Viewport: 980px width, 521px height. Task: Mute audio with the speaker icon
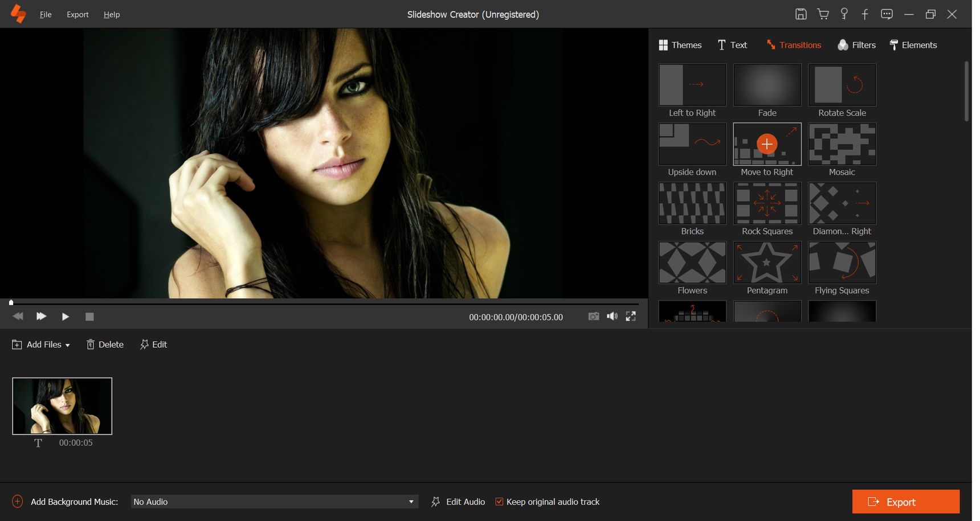(x=612, y=316)
